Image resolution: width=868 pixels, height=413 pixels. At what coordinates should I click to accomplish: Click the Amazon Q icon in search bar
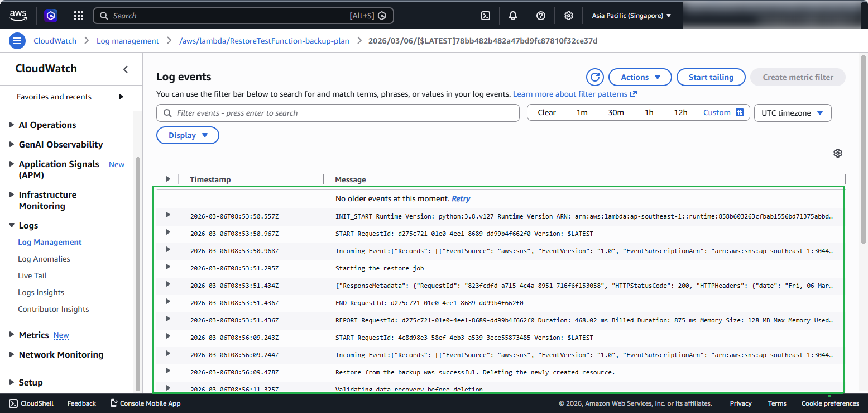pyautogui.click(x=382, y=16)
